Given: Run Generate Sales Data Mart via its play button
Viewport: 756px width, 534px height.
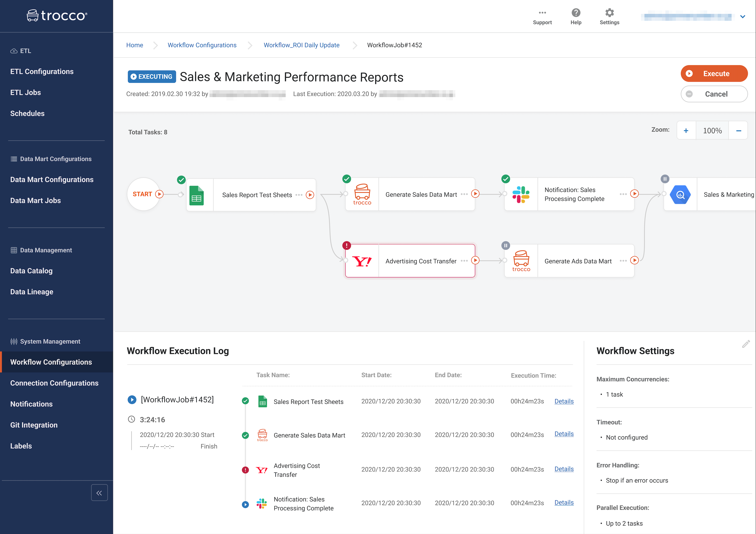Looking at the screenshot, I should pyautogui.click(x=475, y=194).
